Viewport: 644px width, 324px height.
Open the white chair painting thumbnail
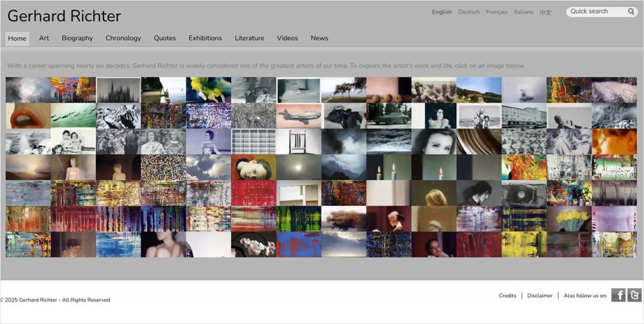[299, 142]
